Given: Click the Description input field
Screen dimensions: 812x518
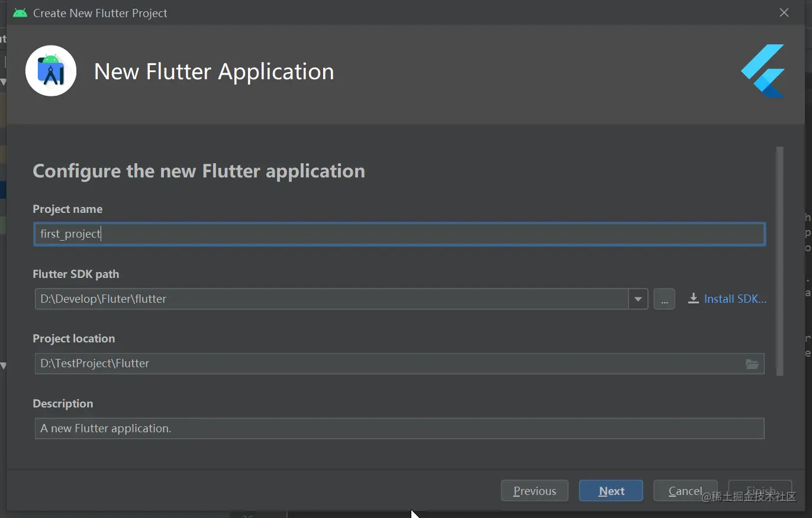Looking at the screenshot, I should [399, 429].
